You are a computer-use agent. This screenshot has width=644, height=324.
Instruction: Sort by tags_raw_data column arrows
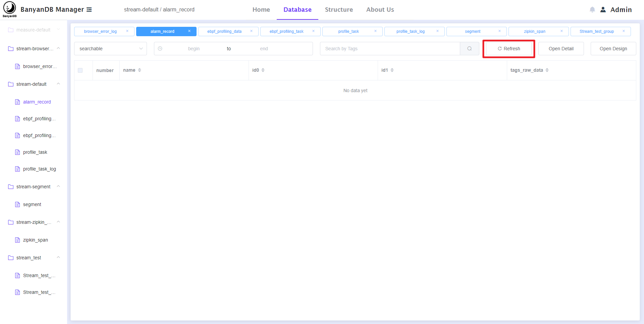547,70
